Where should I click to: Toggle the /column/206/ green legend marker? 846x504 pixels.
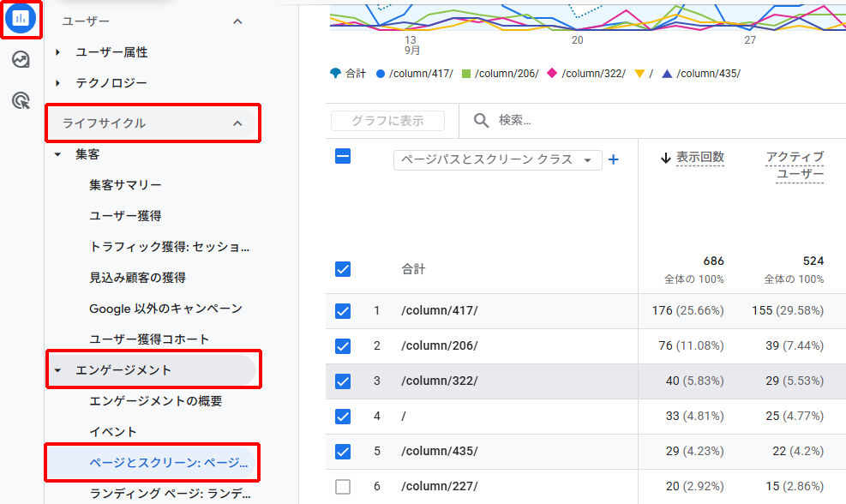466,74
